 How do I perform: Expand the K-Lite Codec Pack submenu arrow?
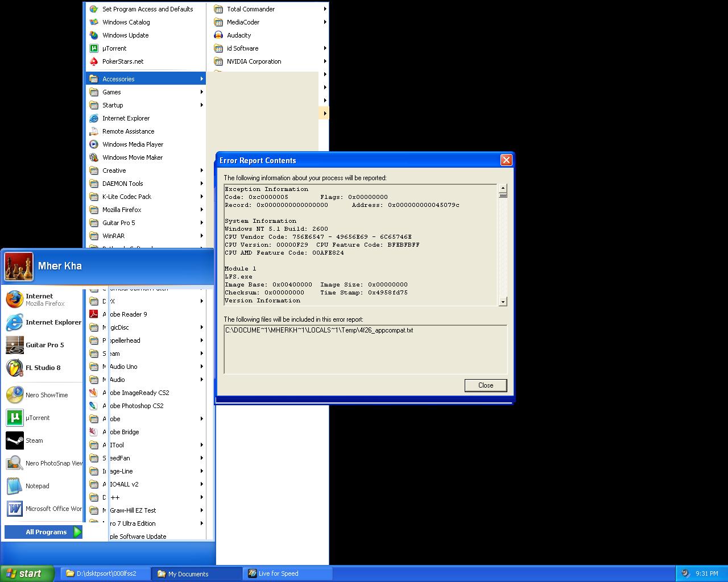pyautogui.click(x=201, y=197)
